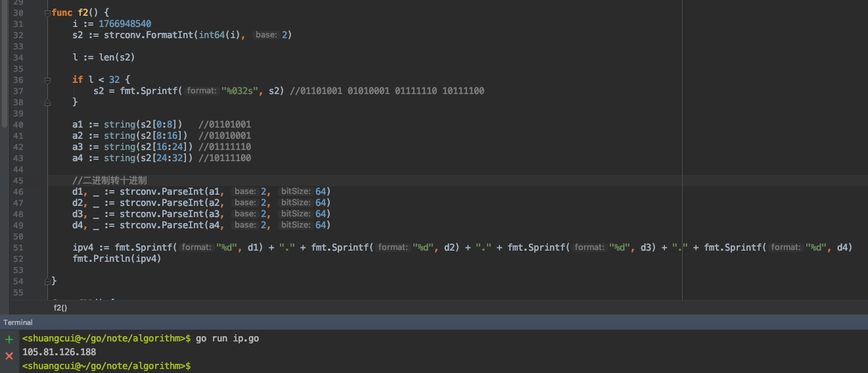Viewport: 868px width, 373px height.
Task: Collapse the func f2() fold marker
Action: [x=47, y=13]
